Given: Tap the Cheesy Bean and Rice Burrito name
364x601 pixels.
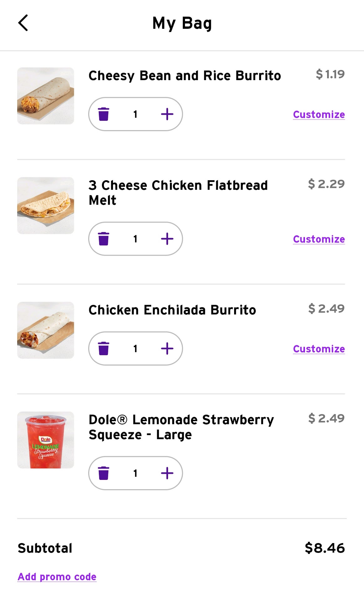Looking at the screenshot, I should pyautogui.click(x=185, y=76).
